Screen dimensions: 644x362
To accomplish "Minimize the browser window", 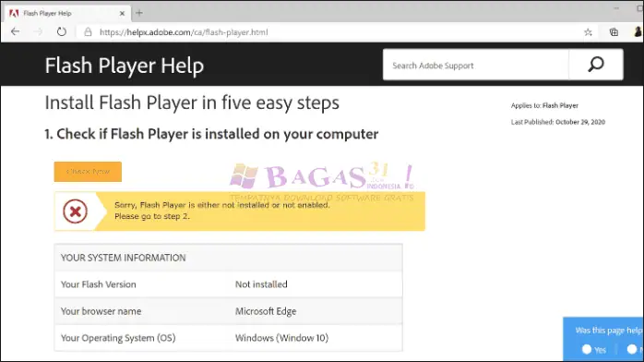I will pyautogui.click(x=616, y=8).
